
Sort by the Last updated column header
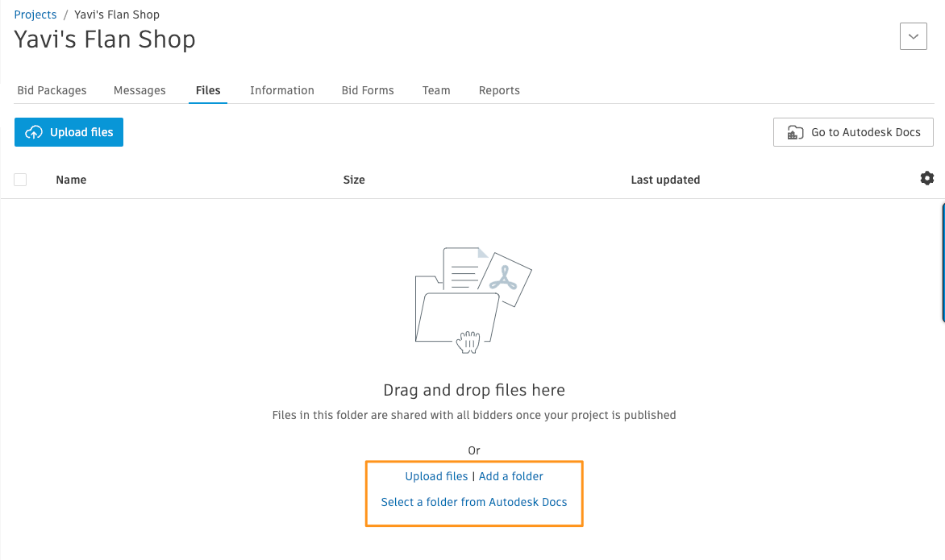[x=665, y=180]
